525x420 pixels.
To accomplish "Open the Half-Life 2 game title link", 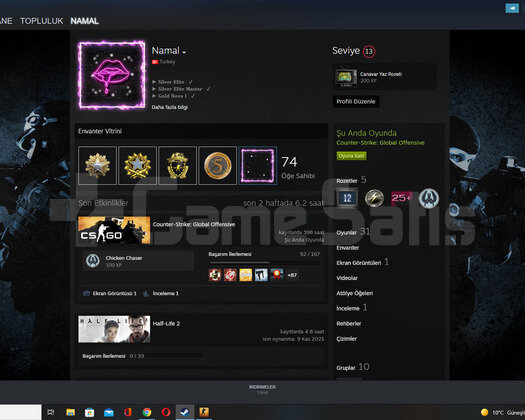I will tap(166, 324).
